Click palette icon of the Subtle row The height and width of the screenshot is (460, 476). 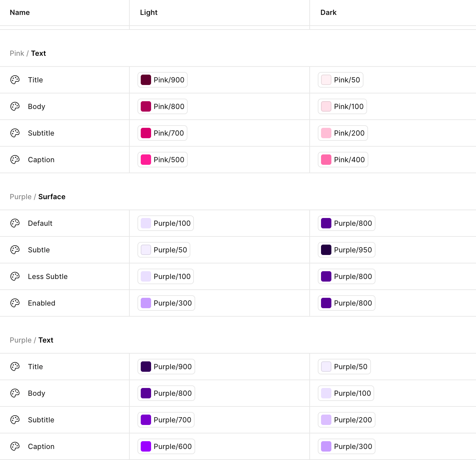(15, 250)
